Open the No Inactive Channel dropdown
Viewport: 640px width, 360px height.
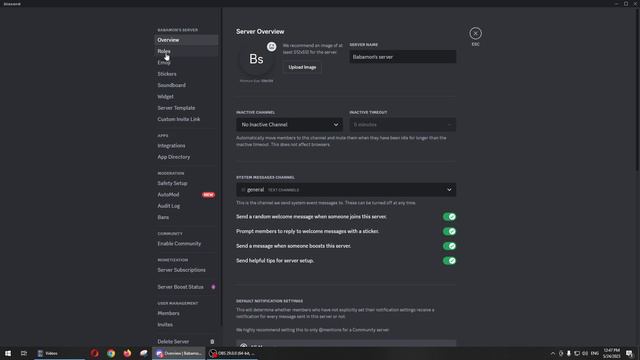point(289,124)
